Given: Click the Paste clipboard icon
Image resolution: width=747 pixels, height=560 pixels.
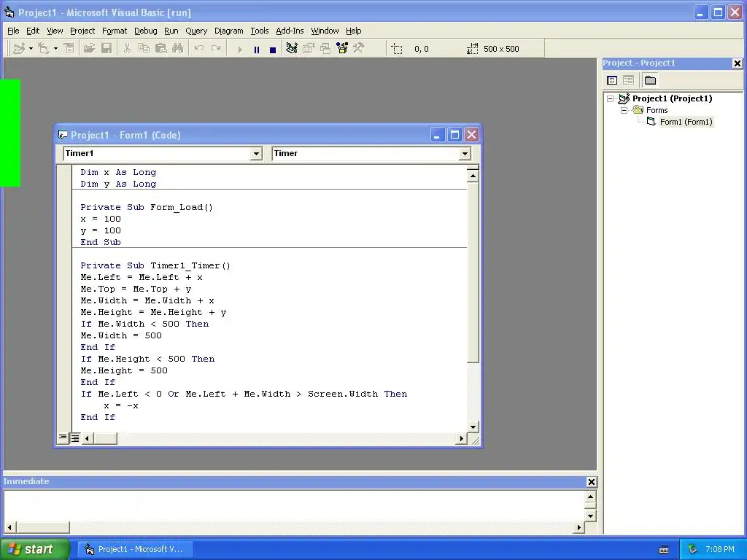Looking at the screenshot, I should click(x=161, y=49).
